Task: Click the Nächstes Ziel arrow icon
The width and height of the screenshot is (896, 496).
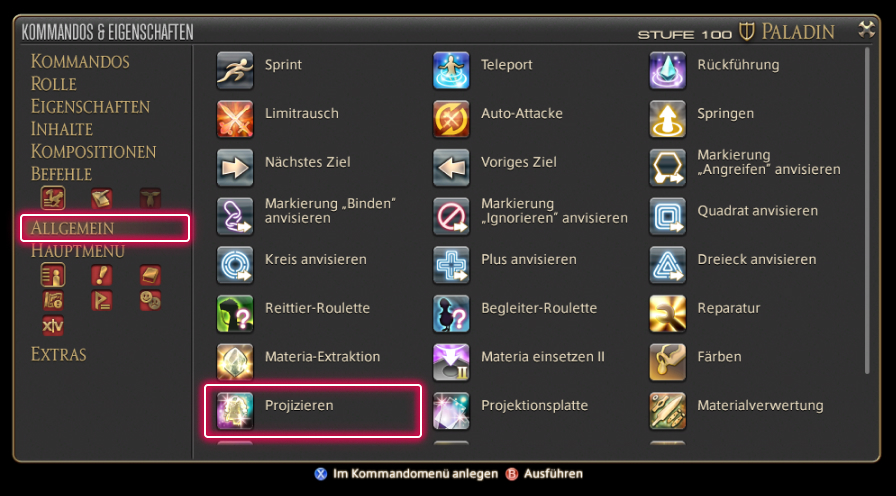Action: (x=235, y=167)
